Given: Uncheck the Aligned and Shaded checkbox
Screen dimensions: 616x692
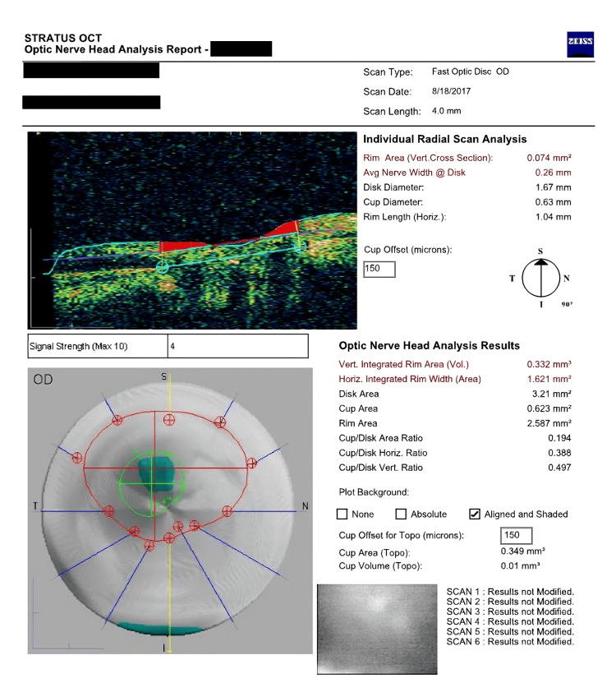Looking at the screenshot, I should (x=475, y=514).
